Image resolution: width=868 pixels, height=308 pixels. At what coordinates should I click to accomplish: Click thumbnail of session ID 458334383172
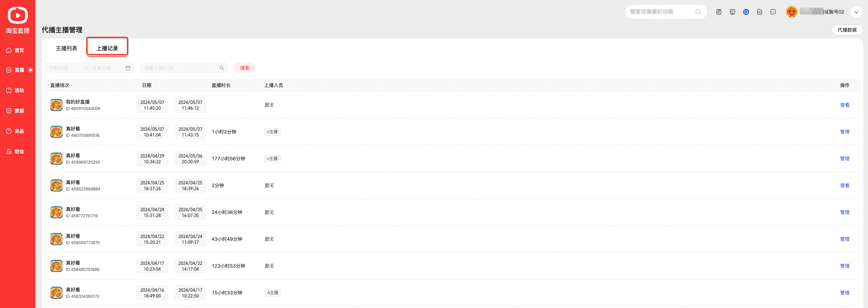coord(56,293)
